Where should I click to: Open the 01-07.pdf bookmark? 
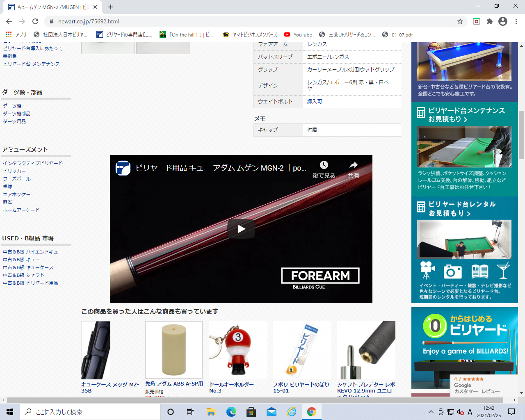pyautogui.click(x=397, y=35)
